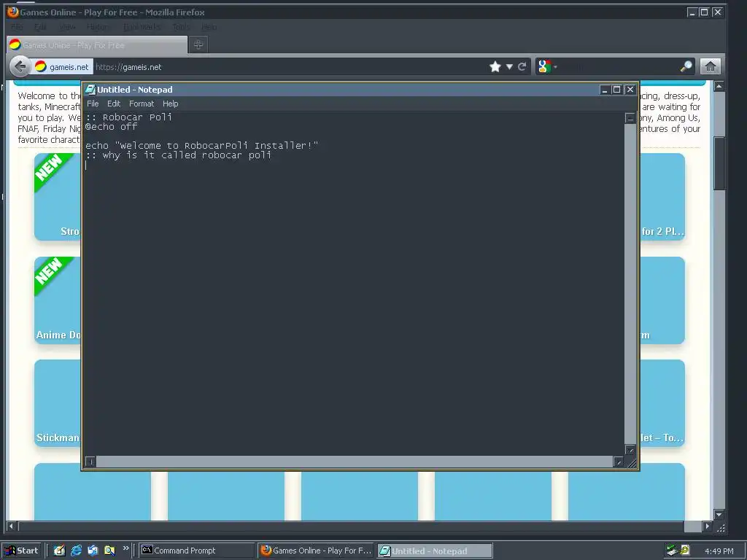Image resolution: width=747 pixels, height=560 pixels.
Task: Open the Google search engine selector
Action: (546, 66)
